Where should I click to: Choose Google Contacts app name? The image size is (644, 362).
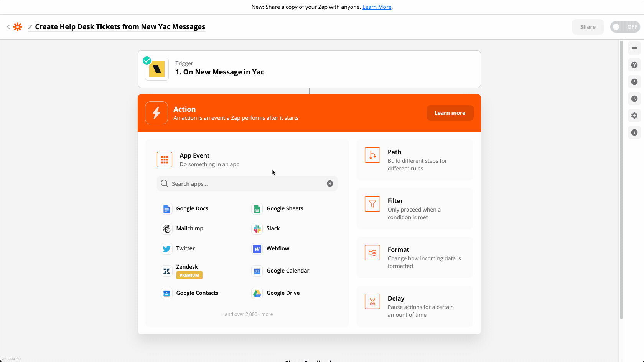coord(197,293)
